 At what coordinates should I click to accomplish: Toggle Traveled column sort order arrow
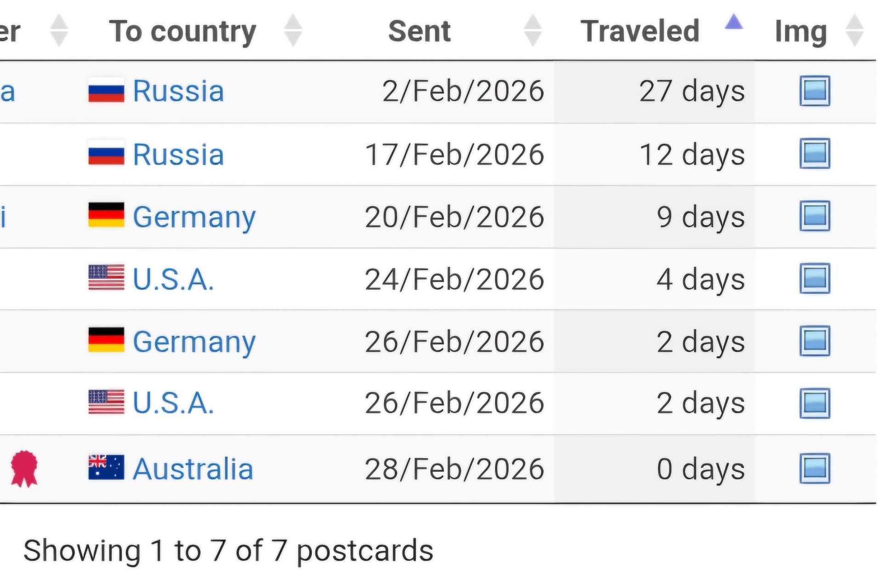coord(734,22)
